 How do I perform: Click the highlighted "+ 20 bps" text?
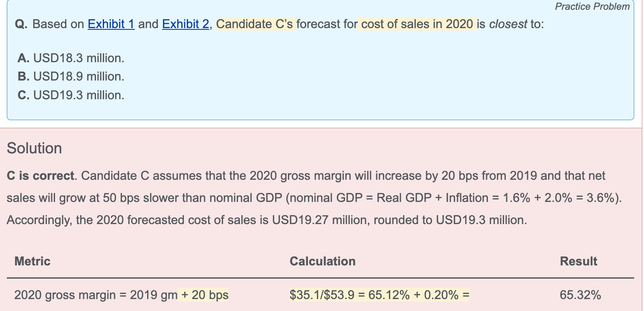pos(205,295)
